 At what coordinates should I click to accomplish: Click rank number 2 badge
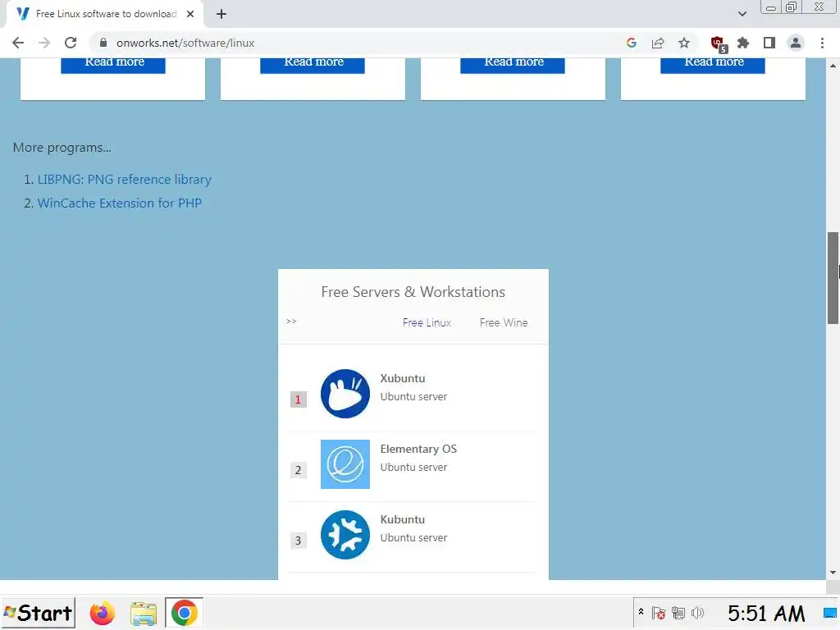[299, 470]
